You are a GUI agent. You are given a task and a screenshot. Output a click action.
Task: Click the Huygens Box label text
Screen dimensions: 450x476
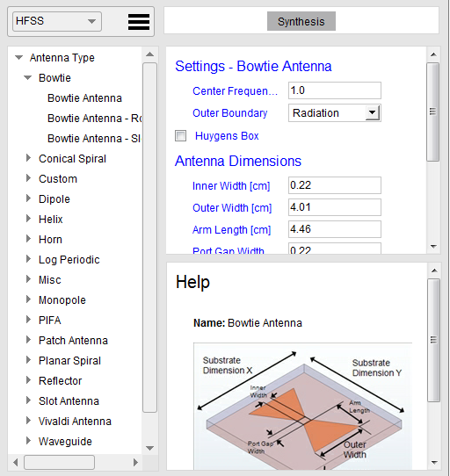[x=227, y=136]
